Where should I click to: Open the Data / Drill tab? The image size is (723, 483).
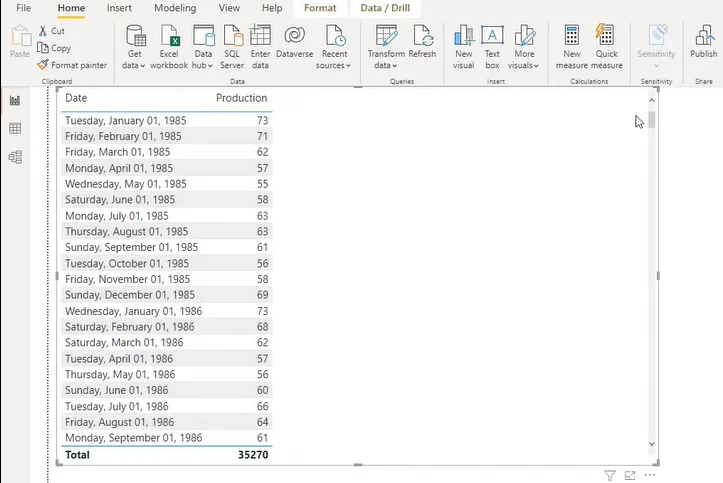coord(385,8)
